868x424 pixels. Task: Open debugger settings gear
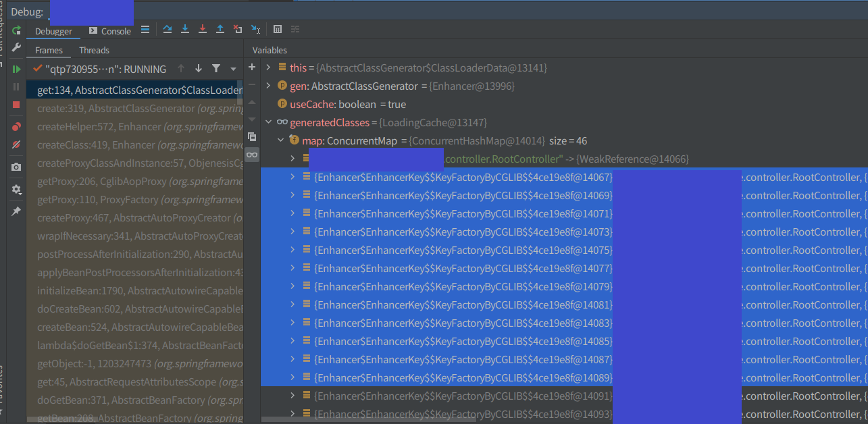click(x=17, y=190)
